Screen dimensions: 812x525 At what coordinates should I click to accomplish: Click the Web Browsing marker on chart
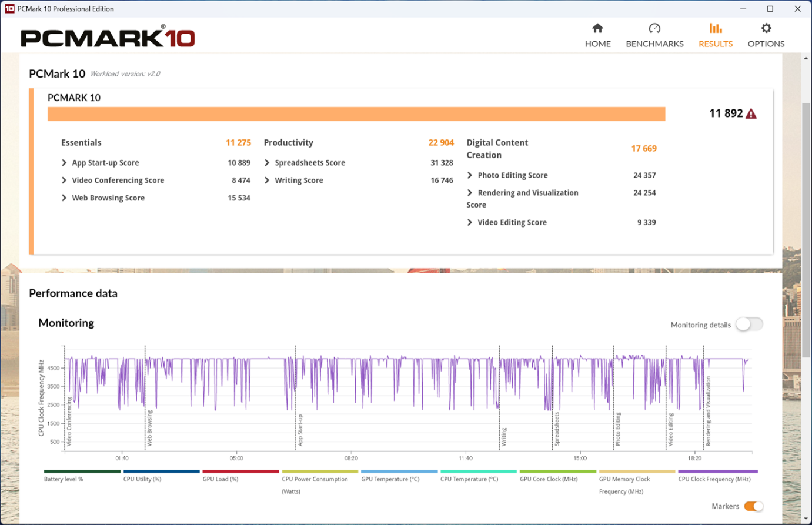[150, 428]
